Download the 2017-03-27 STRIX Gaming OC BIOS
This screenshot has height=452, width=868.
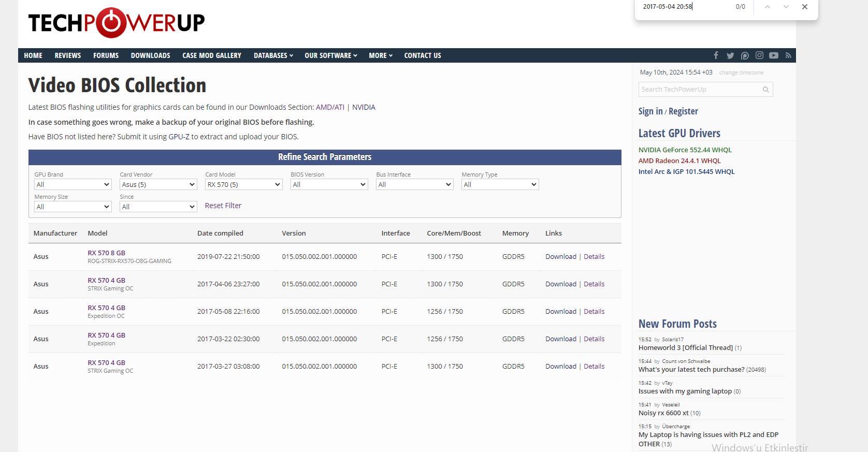click(x=561, y=366)
